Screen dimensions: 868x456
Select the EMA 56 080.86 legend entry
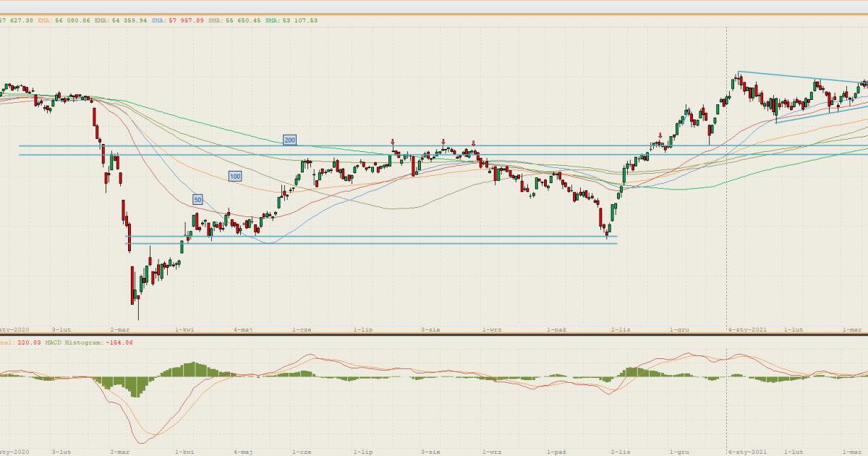click(65, 20)
